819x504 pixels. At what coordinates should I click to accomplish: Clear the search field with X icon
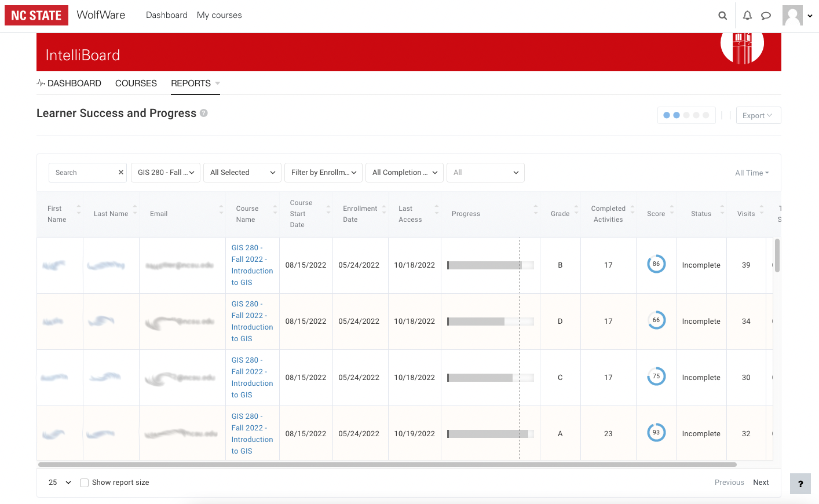click(120, 173)
